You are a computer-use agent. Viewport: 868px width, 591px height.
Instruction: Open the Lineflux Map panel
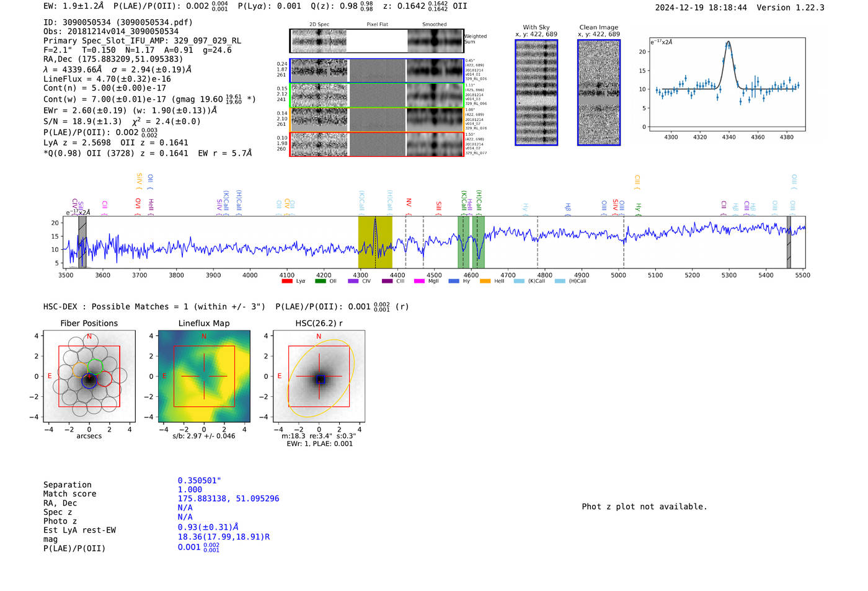click(204, 376)
